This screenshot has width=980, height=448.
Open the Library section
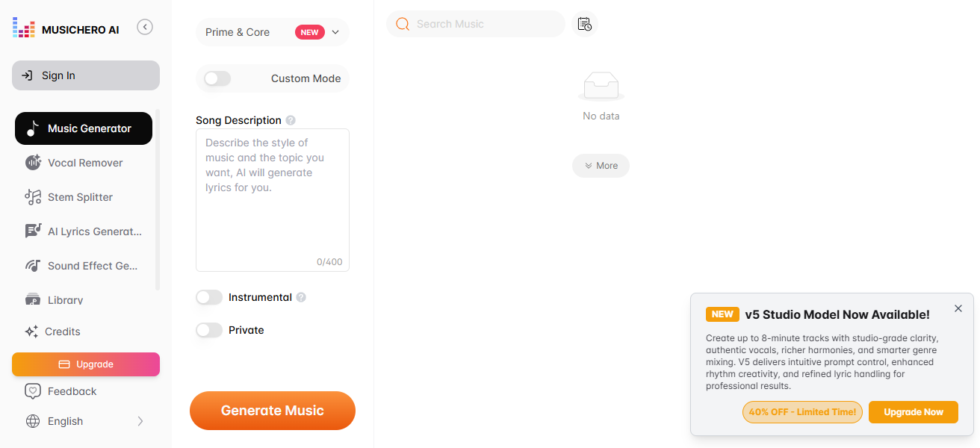click(63, 299)
